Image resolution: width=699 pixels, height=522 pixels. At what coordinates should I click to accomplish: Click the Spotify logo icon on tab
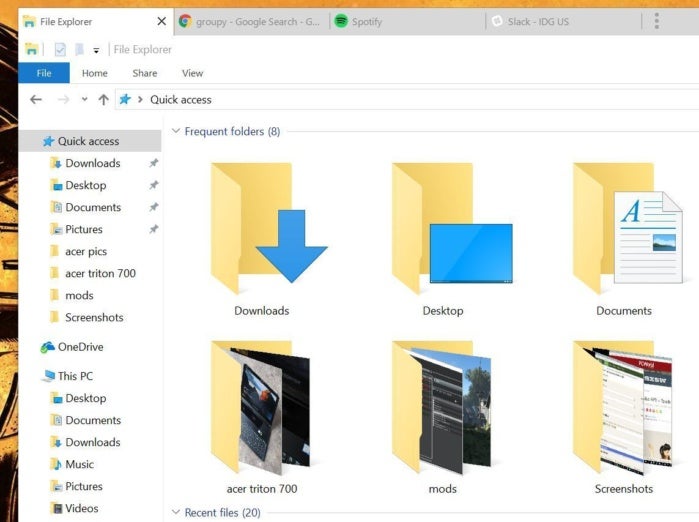(341, 21)
